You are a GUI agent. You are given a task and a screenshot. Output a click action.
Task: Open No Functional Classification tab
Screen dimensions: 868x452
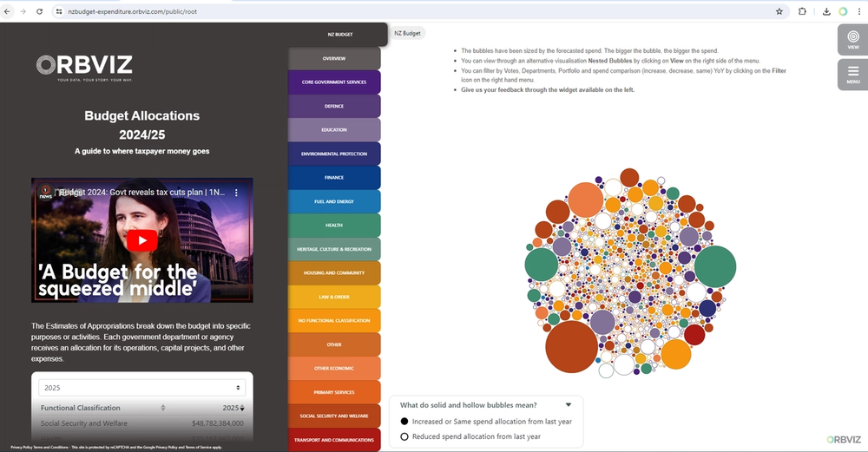point(334,320)
